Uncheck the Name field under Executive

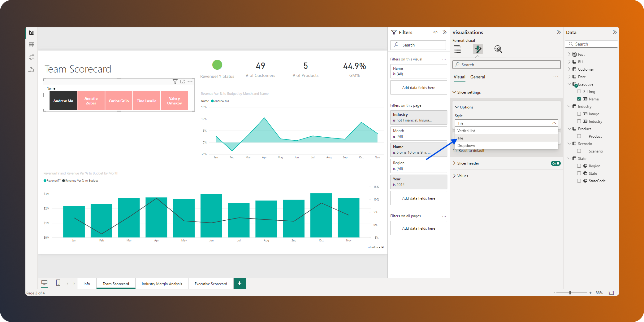coord(579,99)
